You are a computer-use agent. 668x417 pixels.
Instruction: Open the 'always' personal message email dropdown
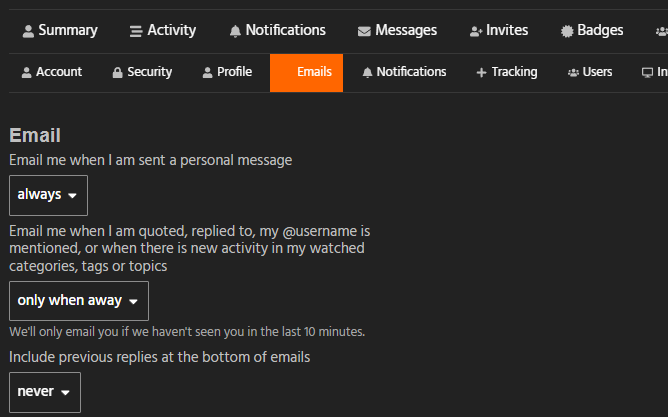pos(48,195)
